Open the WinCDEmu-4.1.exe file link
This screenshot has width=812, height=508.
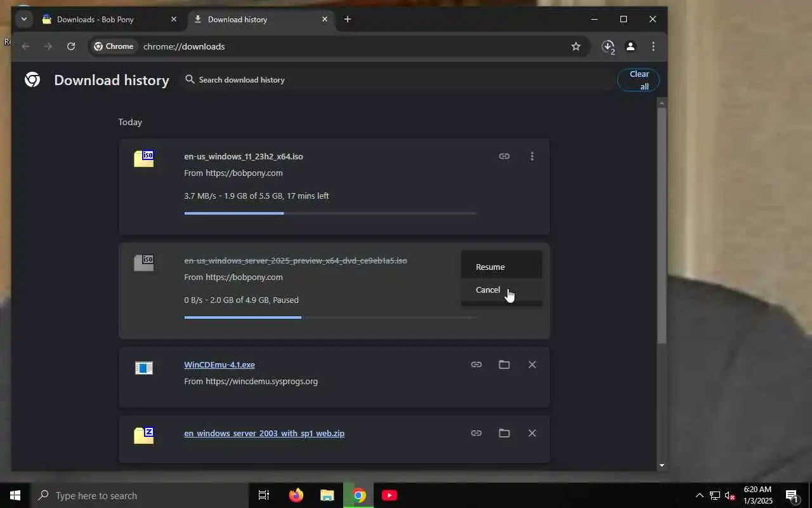pos(219,364)
